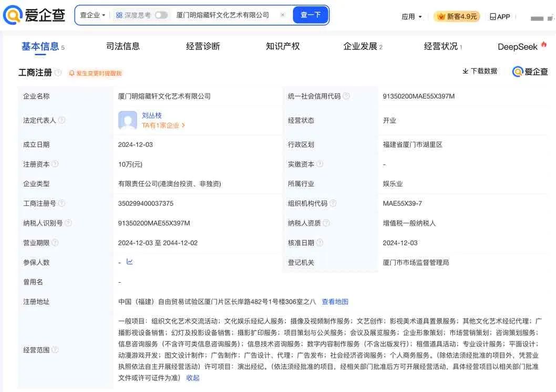Viewport: 556px width, 392px height.
Task: Clear the search box with the X icon
Action: click(282, 15)
